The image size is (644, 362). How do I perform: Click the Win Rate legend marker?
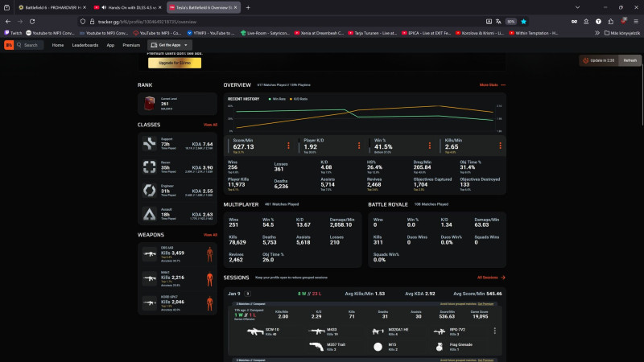coord(270,99)
